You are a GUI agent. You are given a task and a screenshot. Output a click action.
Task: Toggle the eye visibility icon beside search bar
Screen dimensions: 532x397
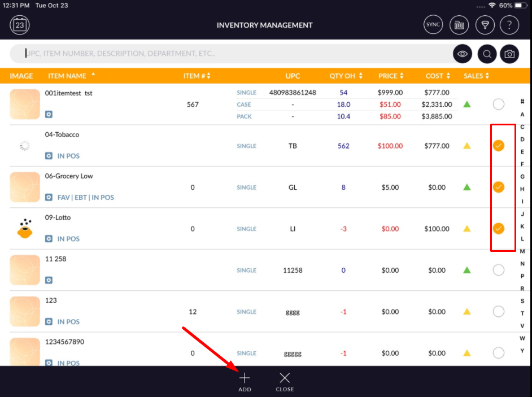tap(463, 54)
